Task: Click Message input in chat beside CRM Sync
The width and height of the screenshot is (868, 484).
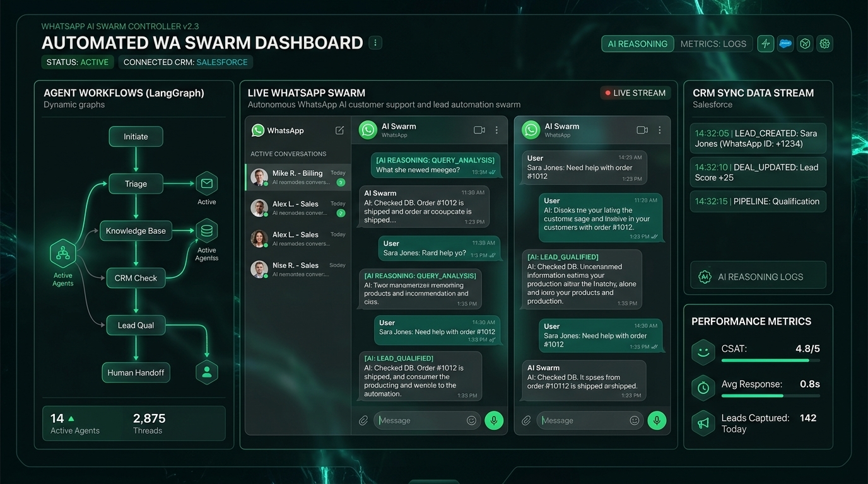Action: pos(590,420)
